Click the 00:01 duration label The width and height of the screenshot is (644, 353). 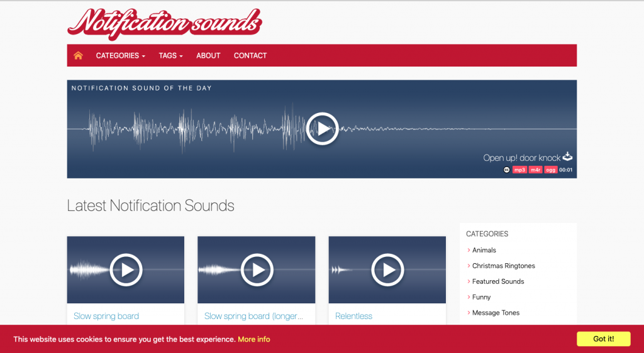pos(565,170)
